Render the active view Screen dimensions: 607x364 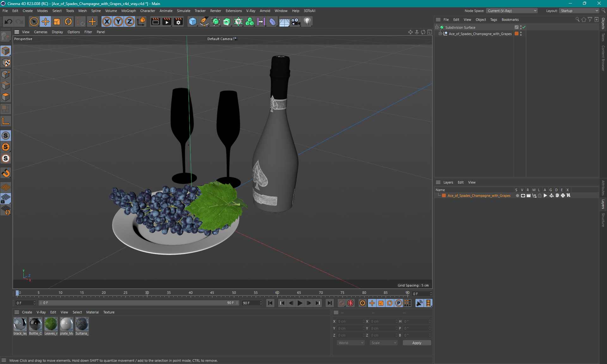click(x=155, y=21)
